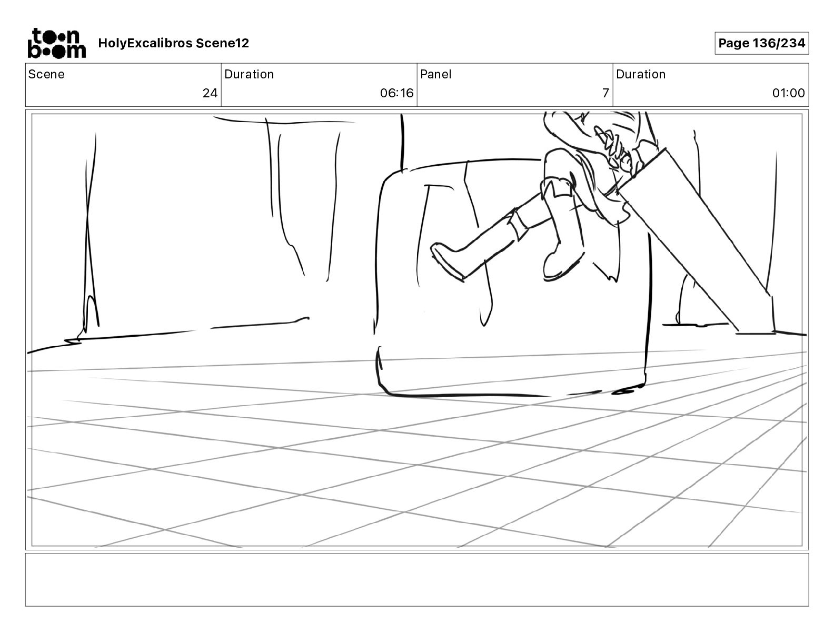Click the empty notes box below panel
Screen dimensions: 834x644
(417, 579)
